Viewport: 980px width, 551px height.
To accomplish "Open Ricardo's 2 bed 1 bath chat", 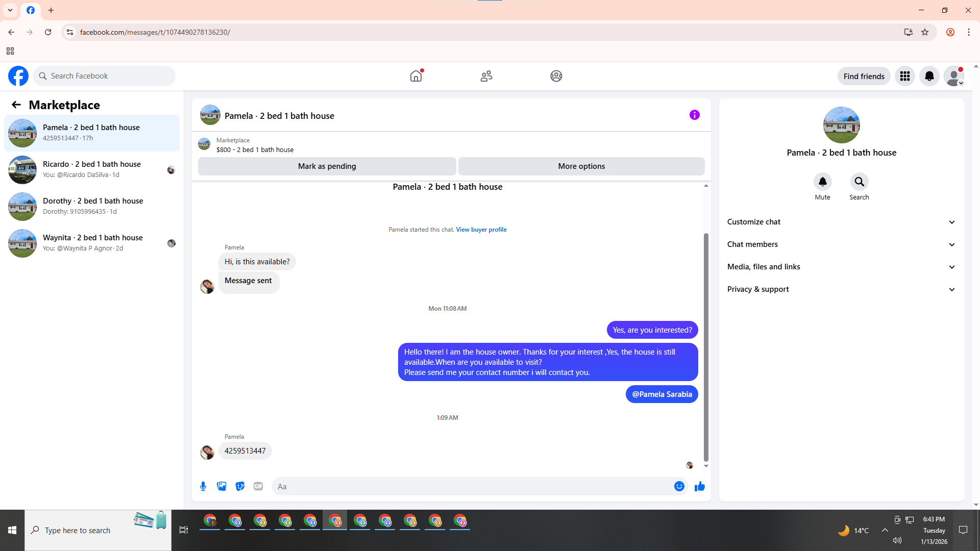I will click(x=92, y=169).
